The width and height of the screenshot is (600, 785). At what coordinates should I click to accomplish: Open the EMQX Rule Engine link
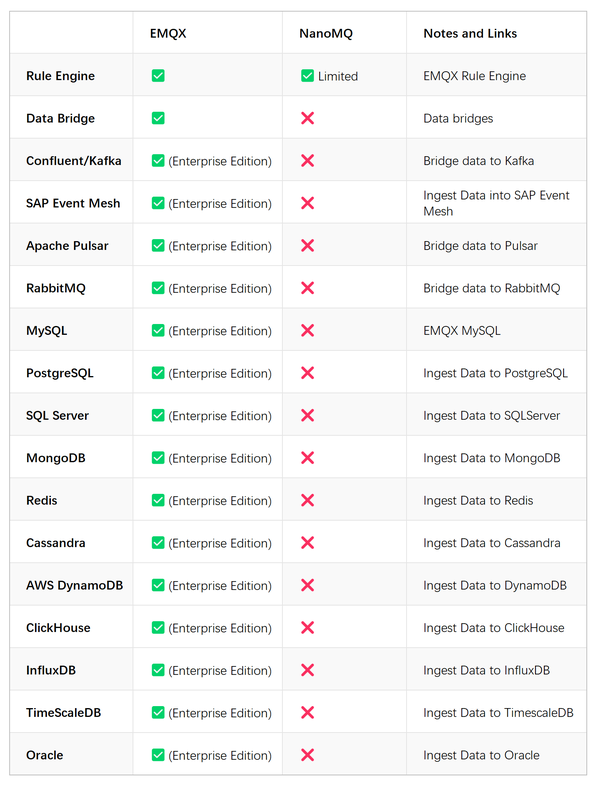(474, 76)
